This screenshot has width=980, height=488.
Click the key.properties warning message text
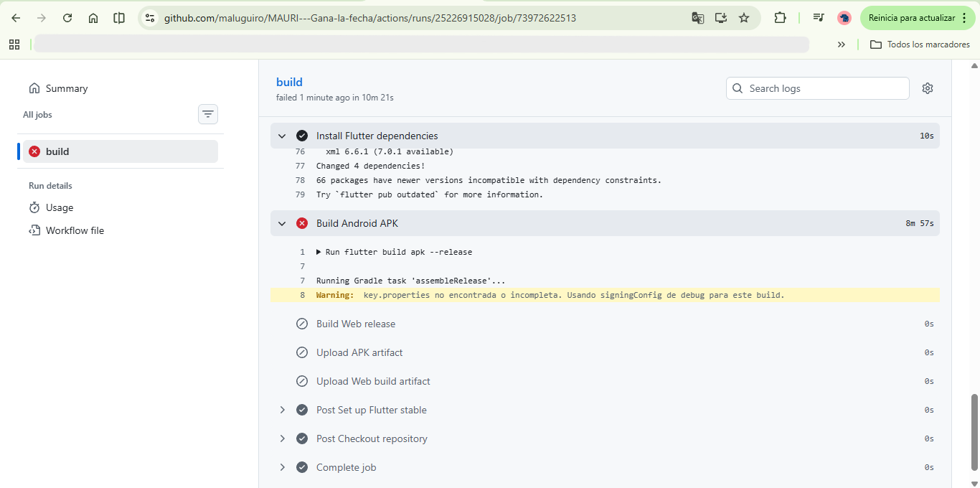574,295
